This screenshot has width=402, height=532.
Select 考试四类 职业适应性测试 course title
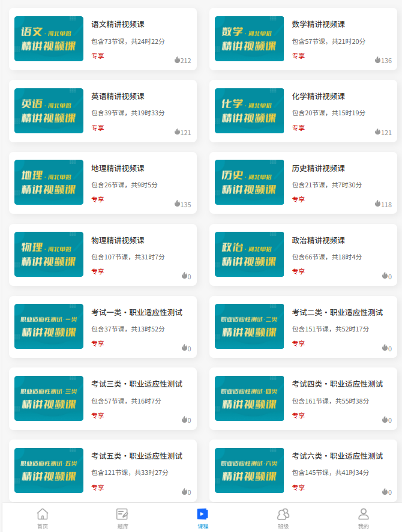[x=337, y=384]
